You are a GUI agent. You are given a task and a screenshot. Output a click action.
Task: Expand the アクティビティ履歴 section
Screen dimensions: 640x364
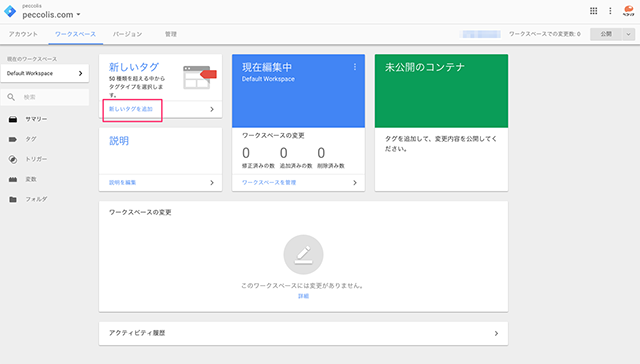pyautogui.click(x=496, y=333)
